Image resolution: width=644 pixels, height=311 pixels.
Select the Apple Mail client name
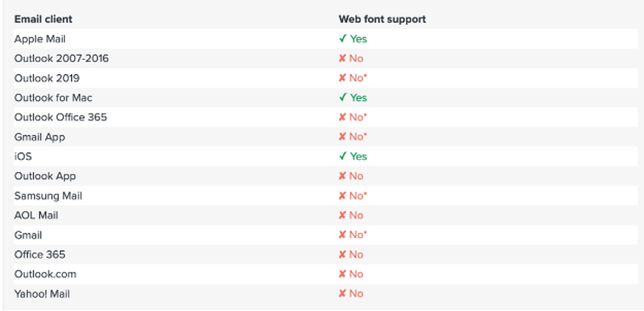pyautogui.click(x=40, y=39)
